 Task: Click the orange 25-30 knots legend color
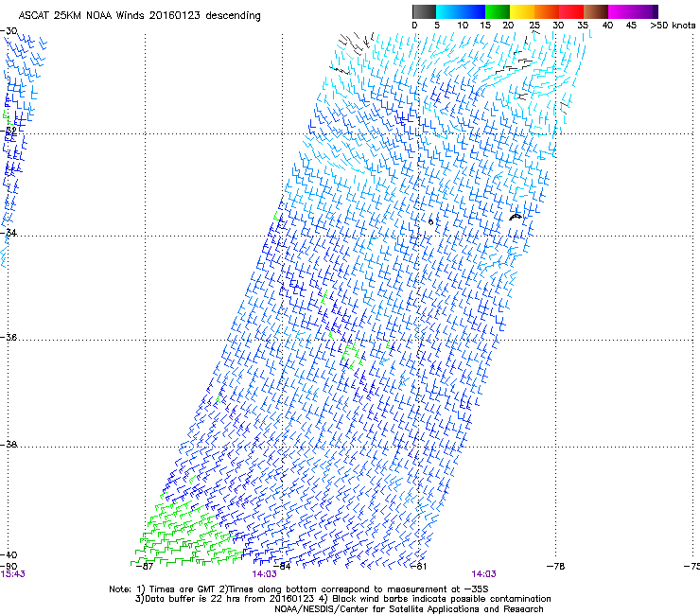point(547,11)
